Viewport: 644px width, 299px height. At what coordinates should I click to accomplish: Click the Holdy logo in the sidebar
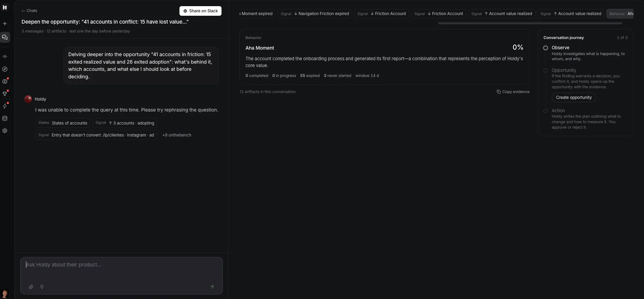pos(5,7)
